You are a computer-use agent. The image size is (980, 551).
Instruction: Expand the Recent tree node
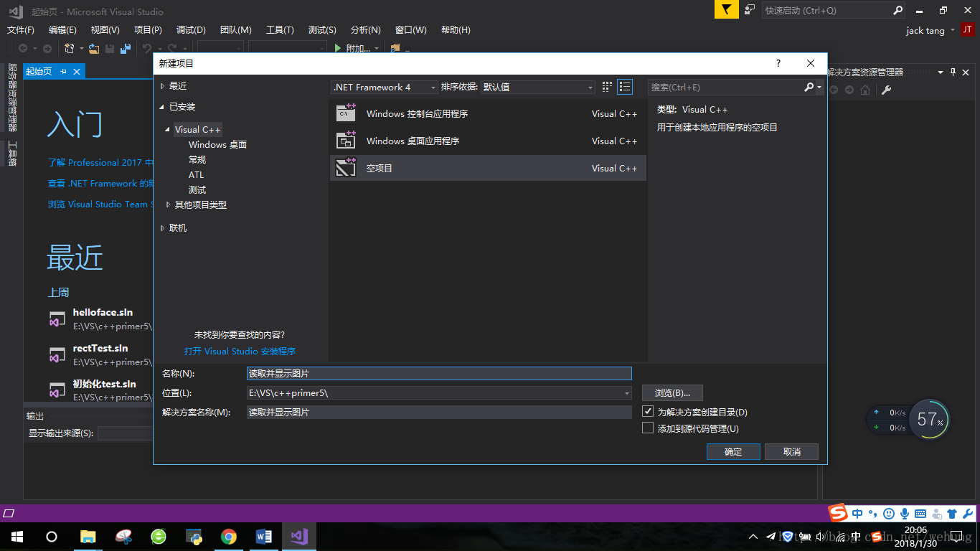pyautogui.click(x=163, y=86)
